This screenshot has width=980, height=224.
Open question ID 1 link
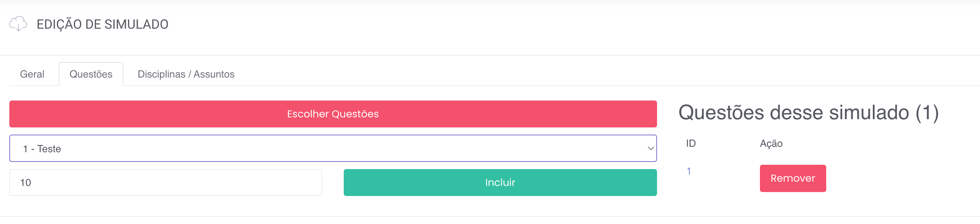tap(689, 171)
